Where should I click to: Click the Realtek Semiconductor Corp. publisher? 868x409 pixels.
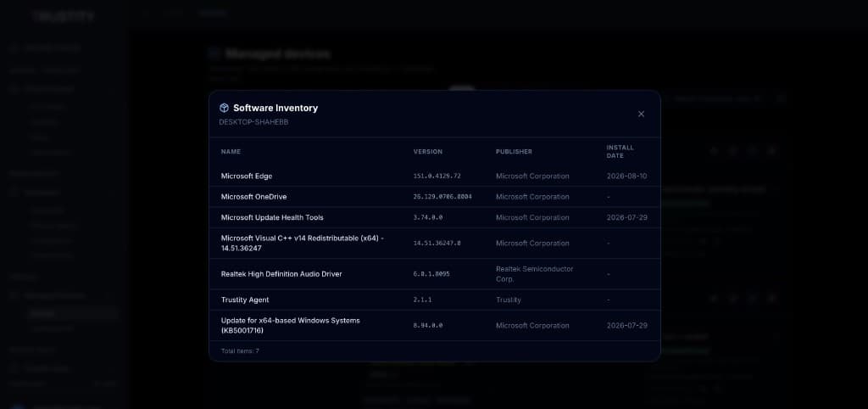(535, 274)
